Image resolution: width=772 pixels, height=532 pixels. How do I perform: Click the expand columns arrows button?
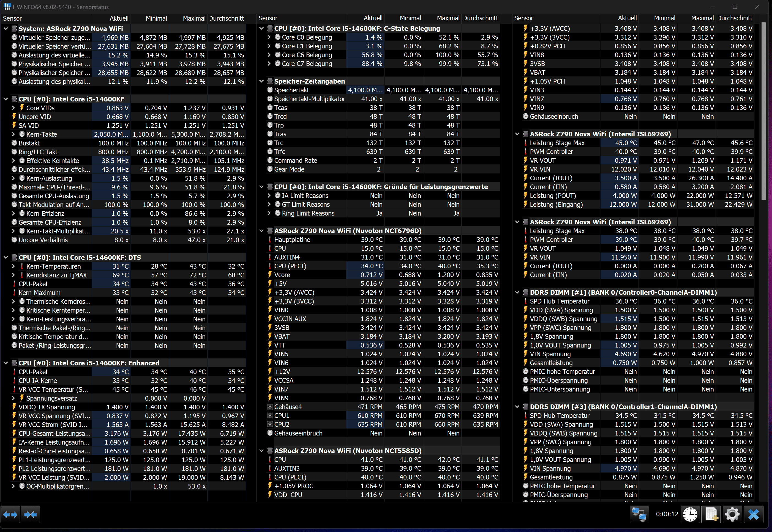[10, 515]
